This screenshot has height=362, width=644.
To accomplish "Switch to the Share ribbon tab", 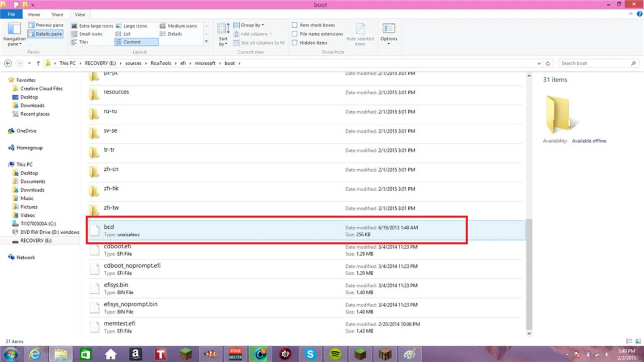I will pyautogui.click(x=57, y=15).
